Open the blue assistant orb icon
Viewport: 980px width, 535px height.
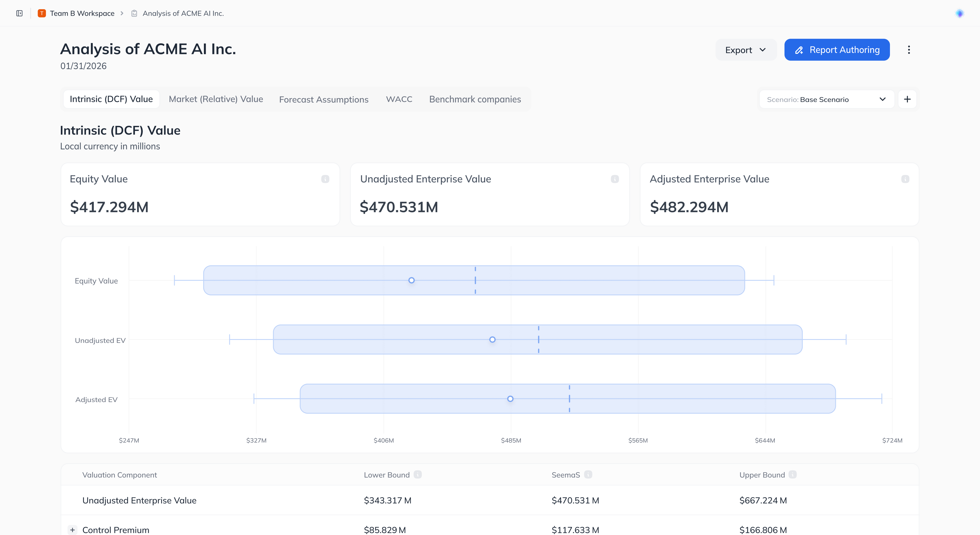[959, 13]
